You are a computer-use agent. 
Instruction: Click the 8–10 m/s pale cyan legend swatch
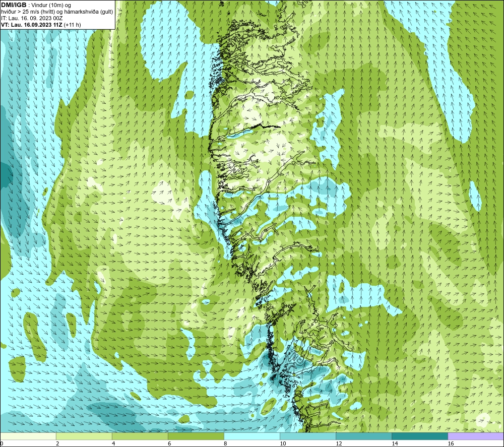pos(252,436)
